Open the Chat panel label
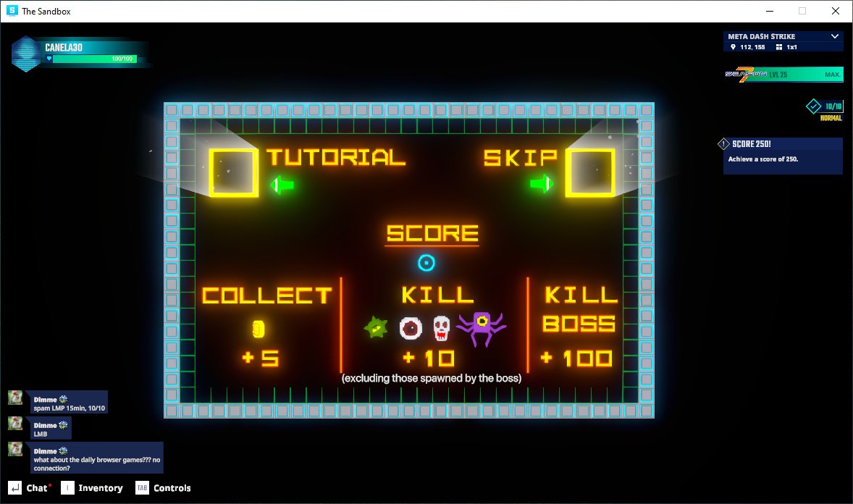The image size is (853, 504). (x=37, y=488)
